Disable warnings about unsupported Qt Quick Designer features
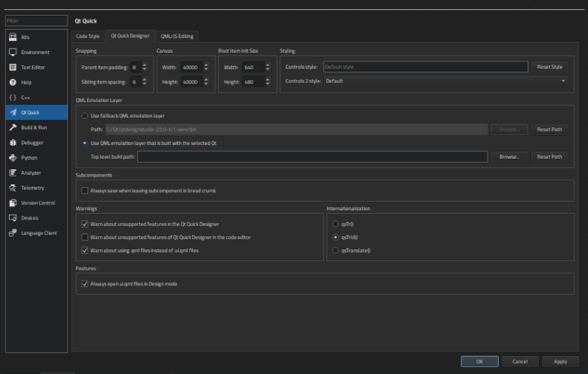The image size is (588, 374). tap(85, 223)
